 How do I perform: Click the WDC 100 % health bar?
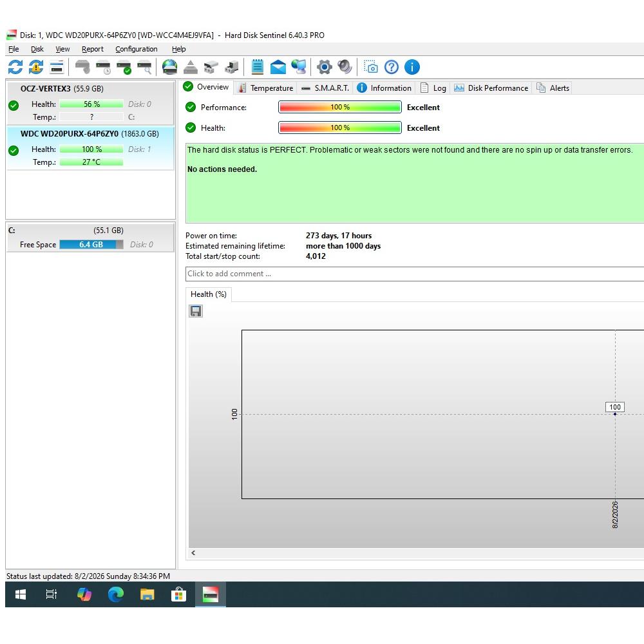click(91, 149)
